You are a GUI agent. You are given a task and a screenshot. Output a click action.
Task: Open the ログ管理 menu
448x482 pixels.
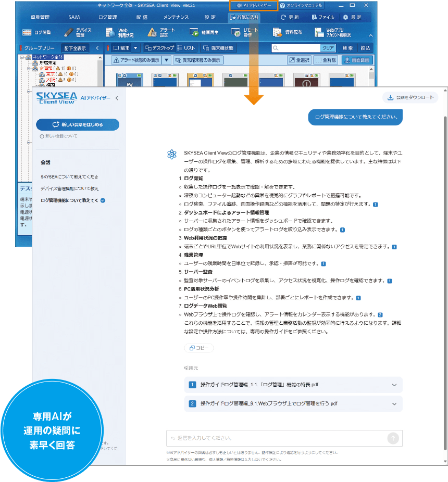tap(108, 17)
